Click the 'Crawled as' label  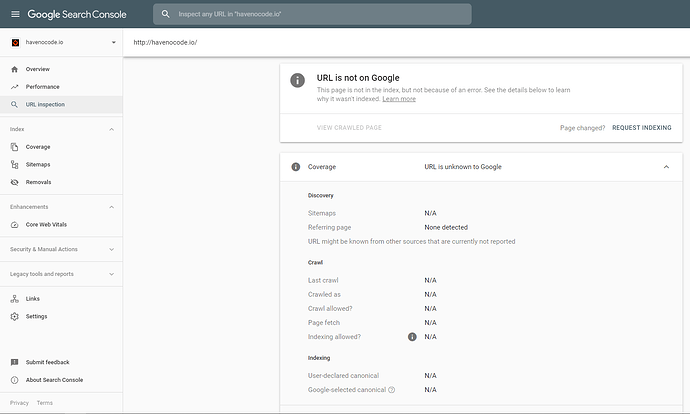click(324, 294)
